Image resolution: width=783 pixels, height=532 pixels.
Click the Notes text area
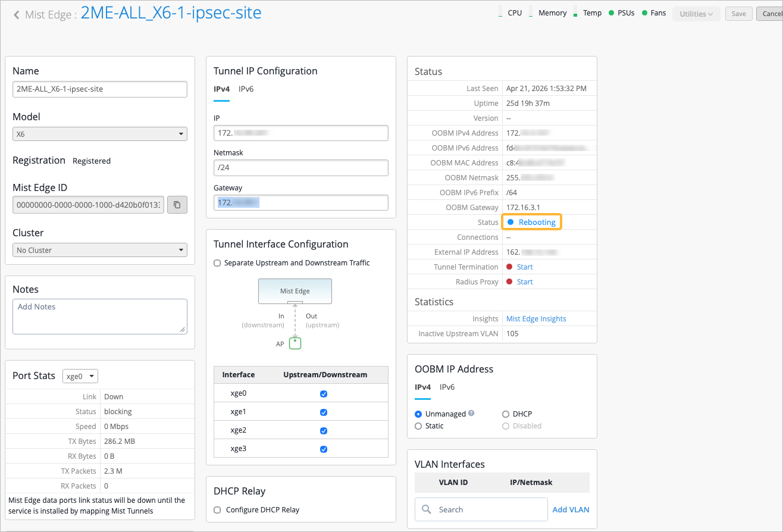100,316
